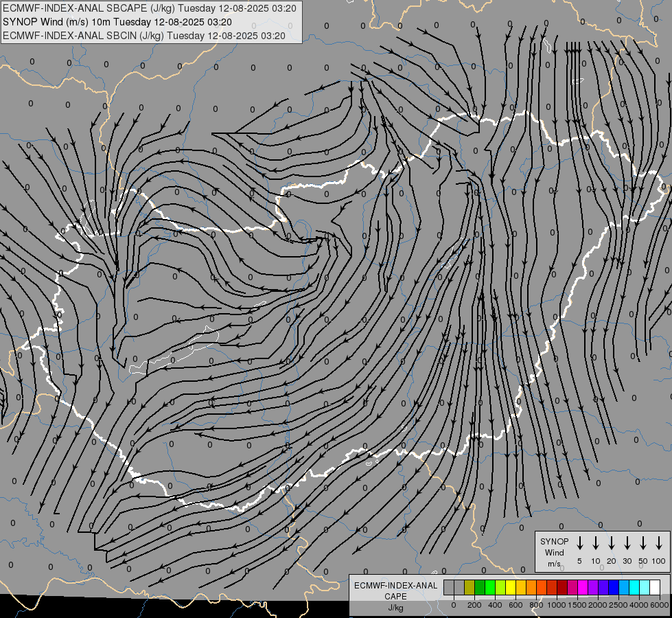The height and width of the screenshot is (618, 672).
Task: Click the 400 tick label on CAPE scale
Action: (x=495, y=605)
